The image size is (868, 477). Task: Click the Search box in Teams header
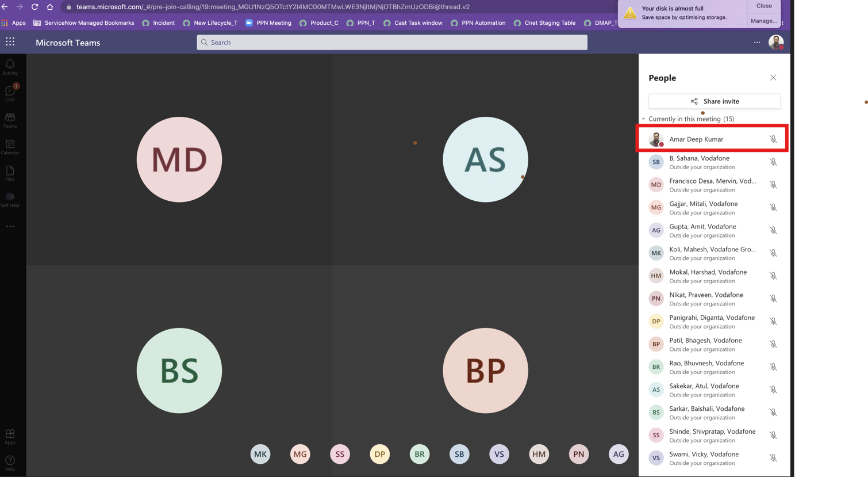[392, 42]
